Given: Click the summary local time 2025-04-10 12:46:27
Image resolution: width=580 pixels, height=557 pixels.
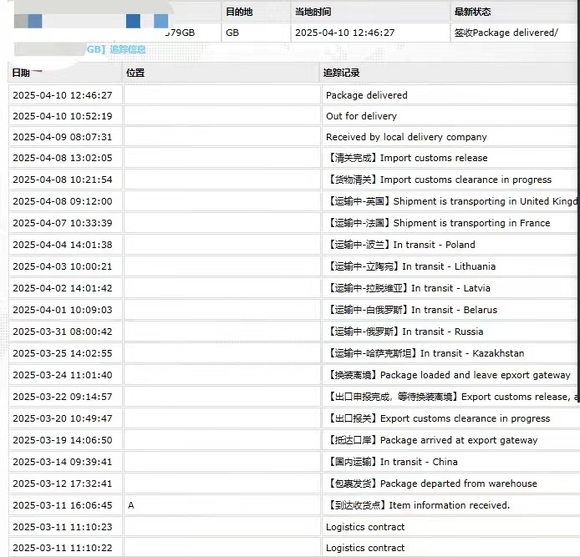Looking at the screenshot, I should tap(345, 33).
